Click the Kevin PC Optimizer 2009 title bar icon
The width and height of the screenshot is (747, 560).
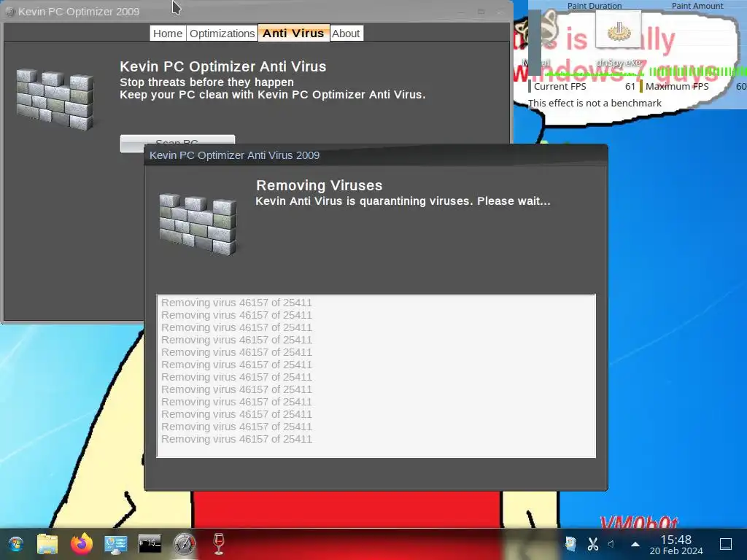9,12
